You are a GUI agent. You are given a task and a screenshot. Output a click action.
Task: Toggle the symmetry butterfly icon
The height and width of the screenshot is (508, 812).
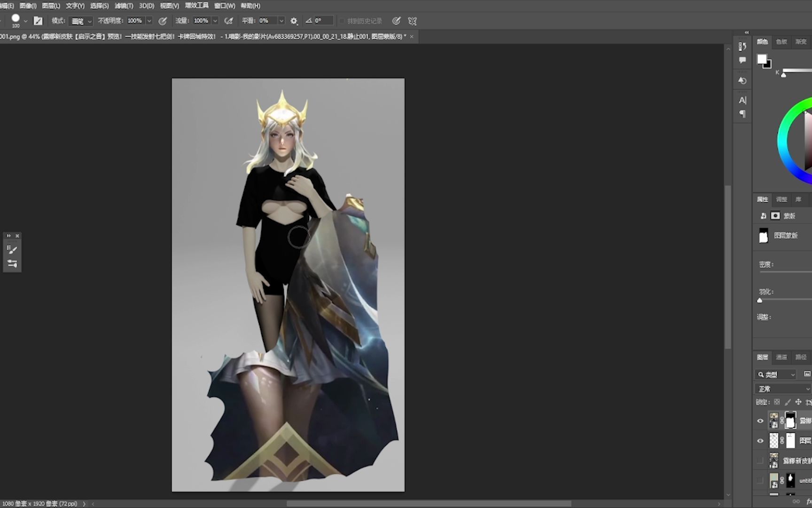(x=412, y=21)
